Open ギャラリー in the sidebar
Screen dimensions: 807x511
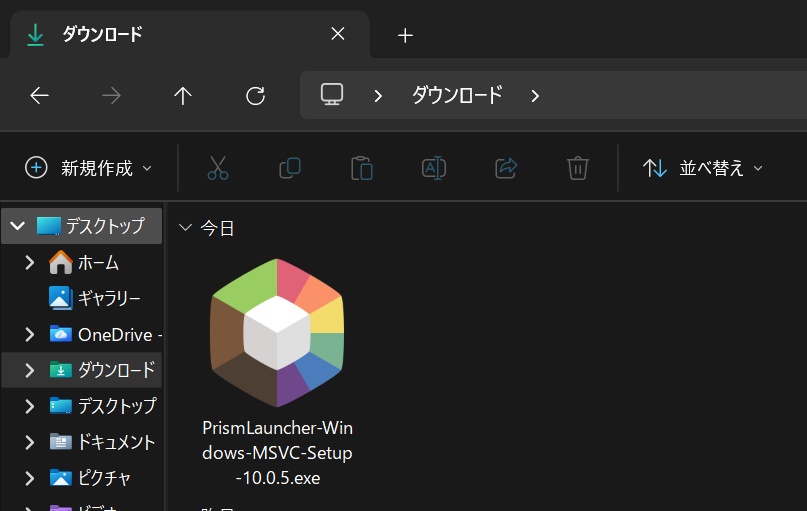pyautogui.click(x=108, y=298)
